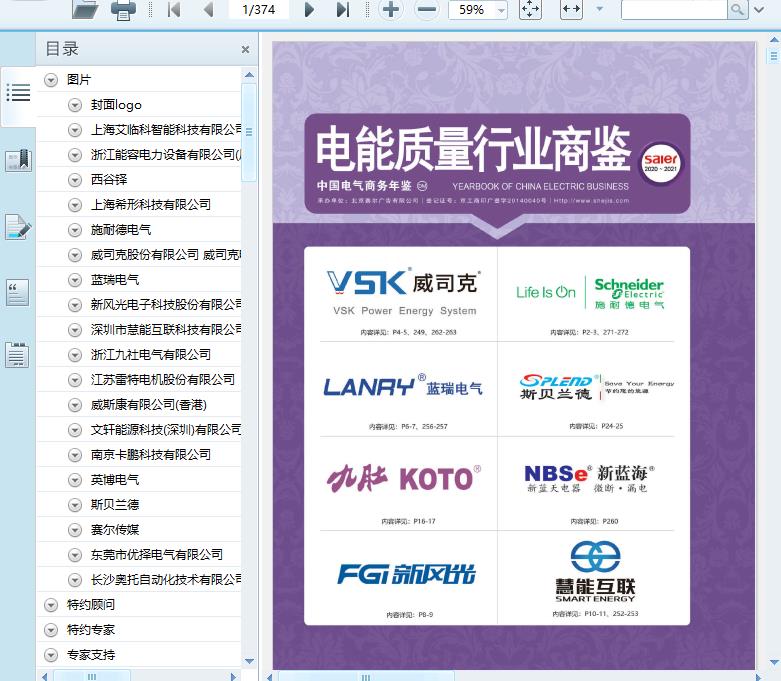
Task: Open a file with the folder icon
Action: [x=84, y=9]
